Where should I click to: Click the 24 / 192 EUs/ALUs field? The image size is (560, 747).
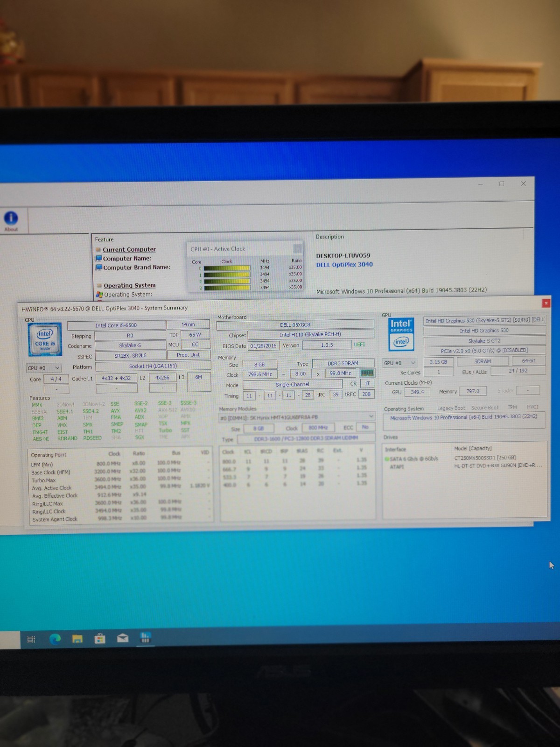(x=518, y=371)
